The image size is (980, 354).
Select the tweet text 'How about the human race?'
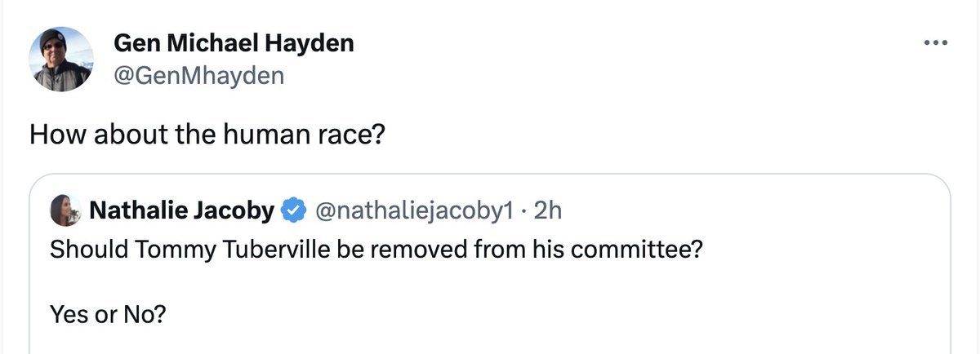[207, 135]
